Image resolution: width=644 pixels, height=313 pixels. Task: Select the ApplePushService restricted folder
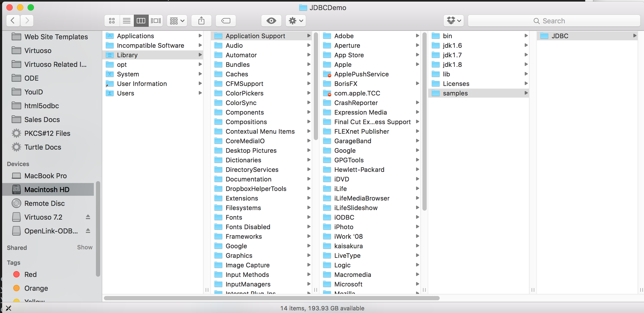click(370, 74)
